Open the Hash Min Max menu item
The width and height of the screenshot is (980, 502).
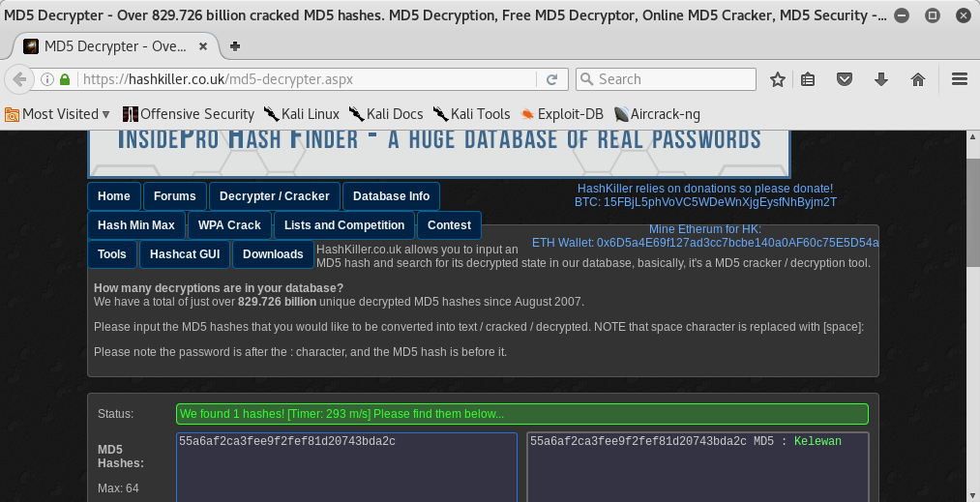tap(136, 225)
